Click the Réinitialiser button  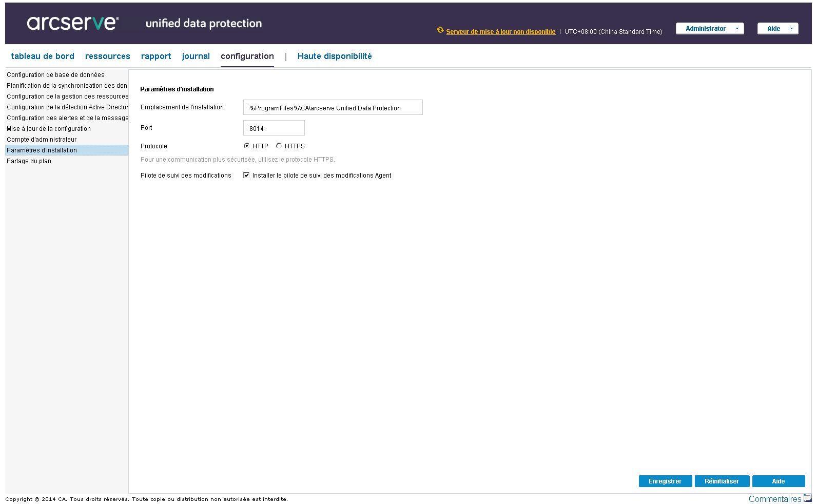(722, 481)
